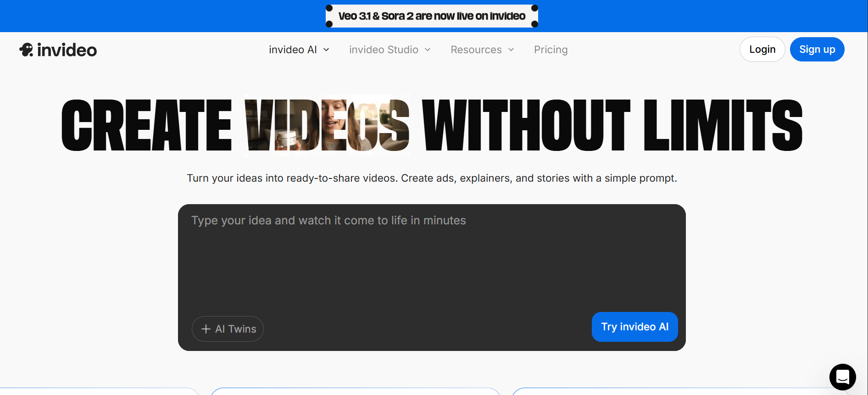Open the invideo Studio menu
The height and width of the screenshot is (395, 868).
pos(384,50)
